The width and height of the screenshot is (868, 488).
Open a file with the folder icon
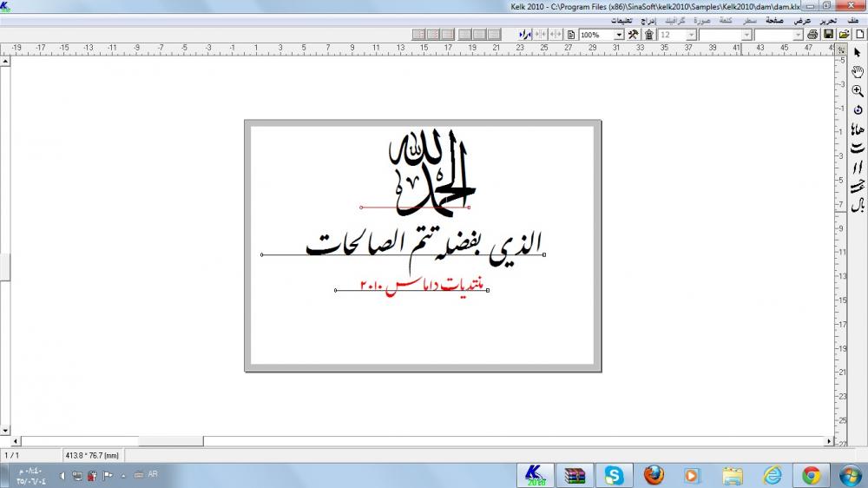[844, 34]
